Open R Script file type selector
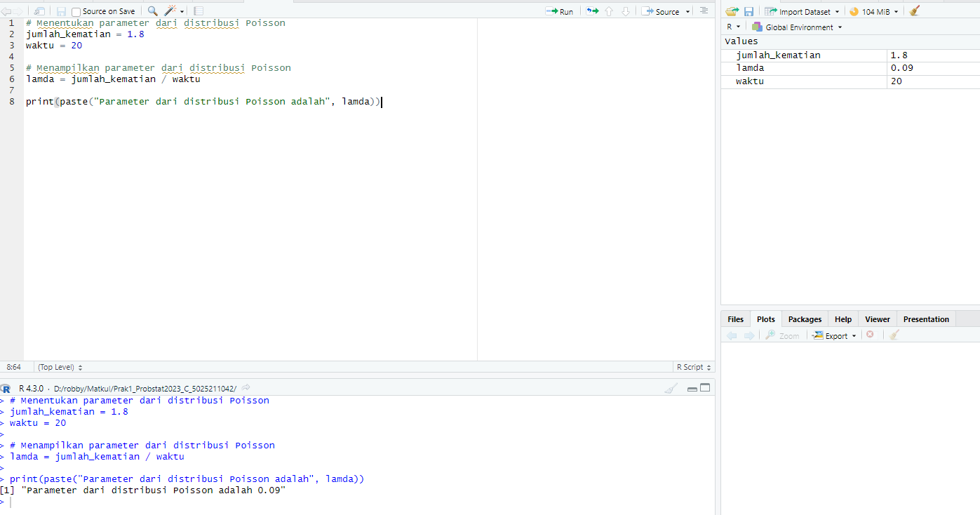Screen dimensions: 980x515 point(693,367)
